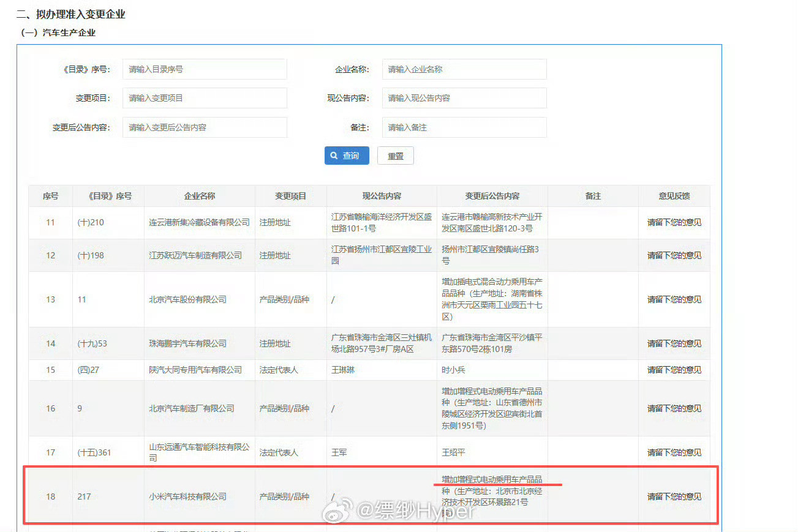The image size is (798, 532).
Task: Select company name 北京汽车股份有限公司
Action: pyautogui.click(x=187, y=299)
